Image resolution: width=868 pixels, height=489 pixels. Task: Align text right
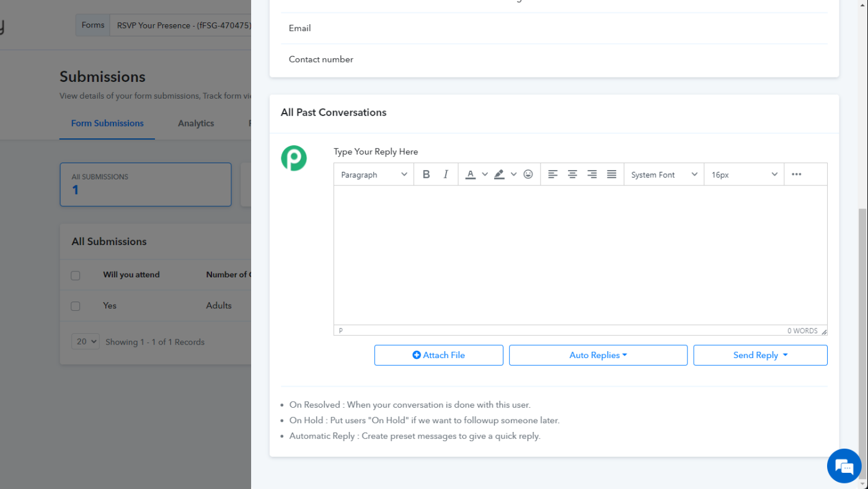pyautogui.click(x=592, y=174)
